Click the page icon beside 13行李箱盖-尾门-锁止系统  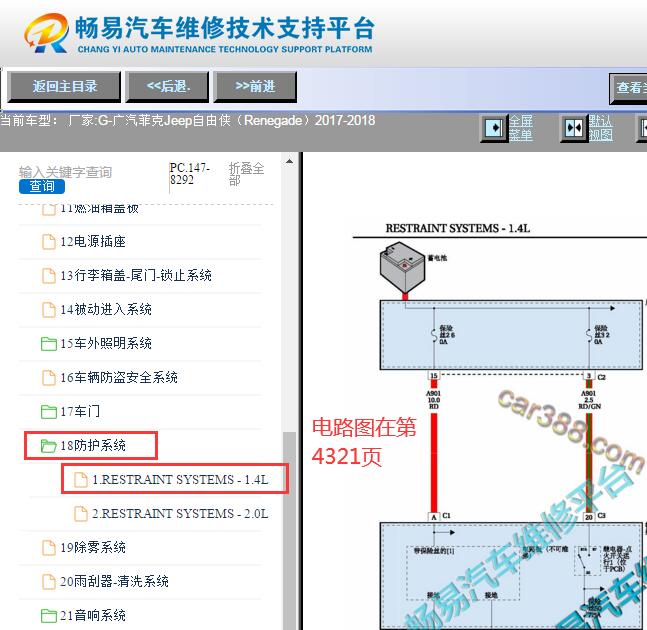pyautogui.click(x=49, y=276)
